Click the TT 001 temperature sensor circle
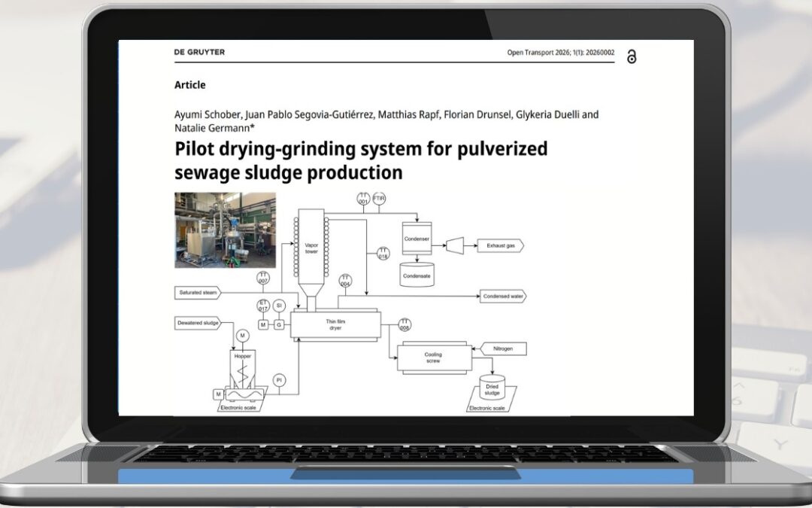Screen dimensions: 812x508 click(x=364, y=199)
